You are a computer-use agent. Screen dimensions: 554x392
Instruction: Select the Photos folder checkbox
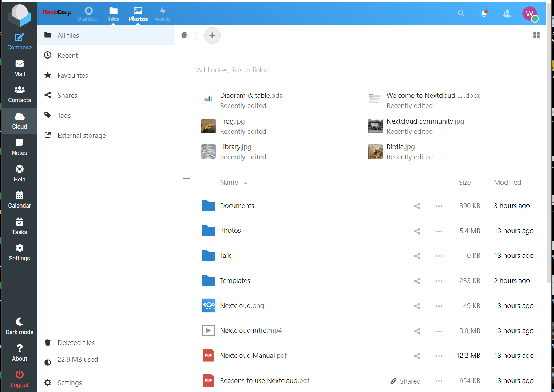coord(186,231)
